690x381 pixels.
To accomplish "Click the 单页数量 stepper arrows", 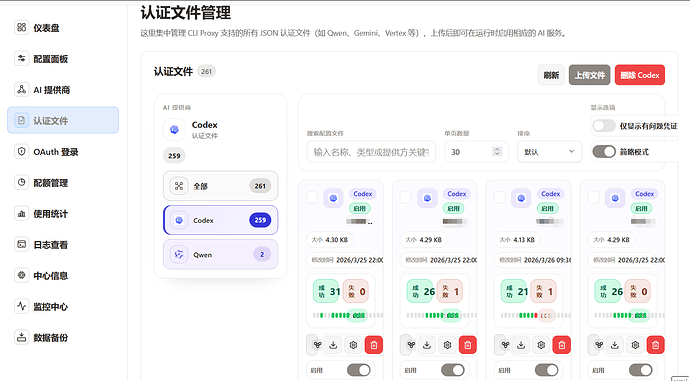I will 497,152.
